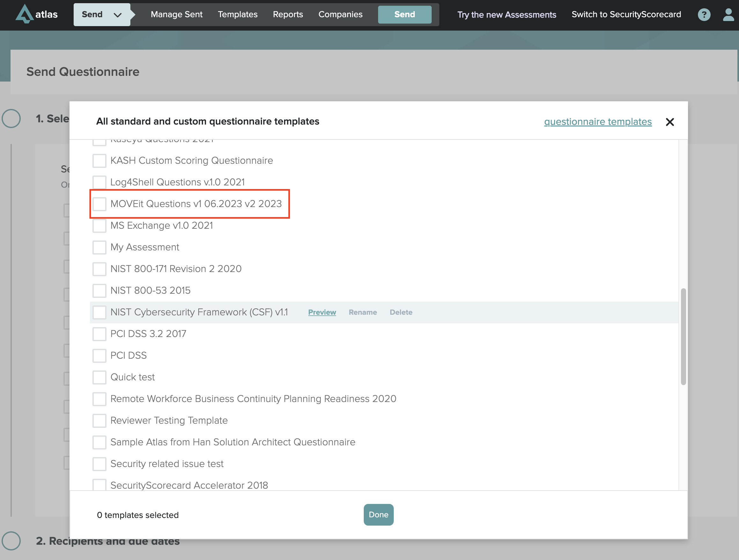The width and height of the screenshot is (739, 560).
Task: Delete the NIST CSF v1.1 template
Action: [x=401, y=312]
